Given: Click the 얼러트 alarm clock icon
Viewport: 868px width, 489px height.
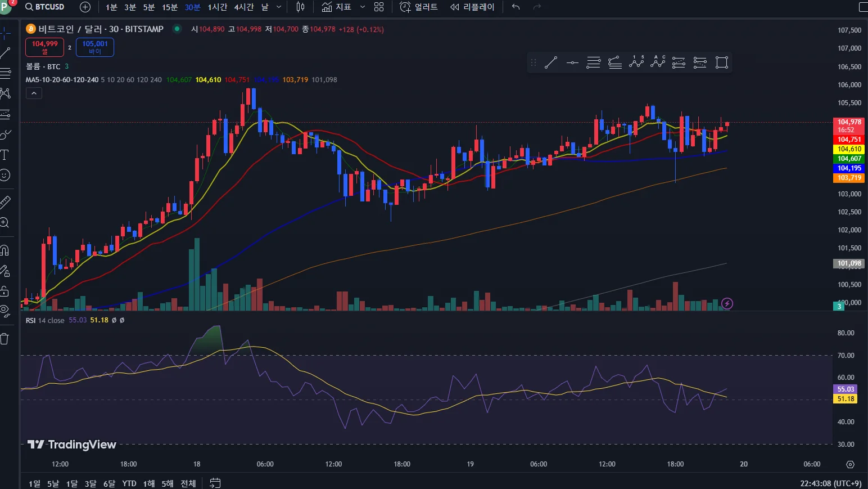Looking at the screenshot, I should coord(405,7).
